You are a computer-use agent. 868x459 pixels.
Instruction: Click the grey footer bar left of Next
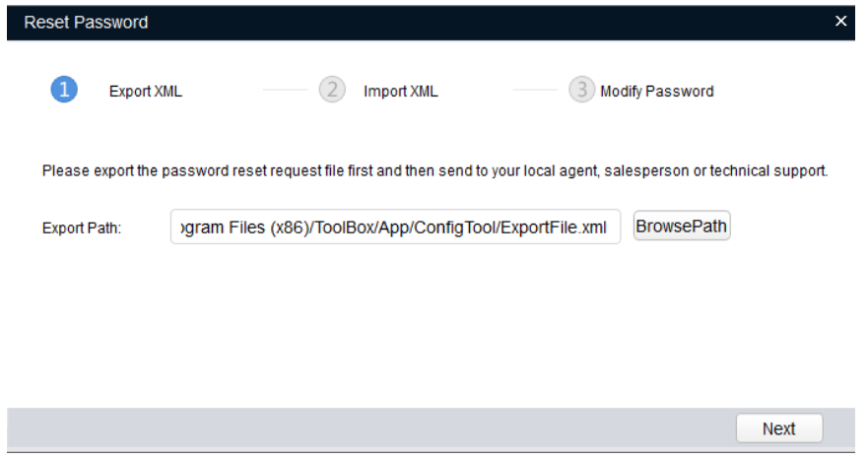[365, 428]
